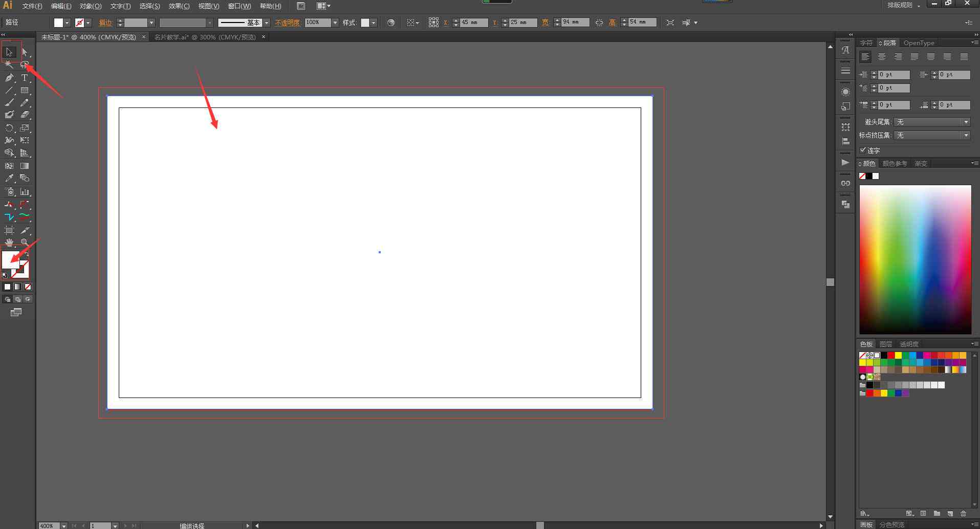
Task: Click the Delete Swatch trash button
Action: point(964,513)
